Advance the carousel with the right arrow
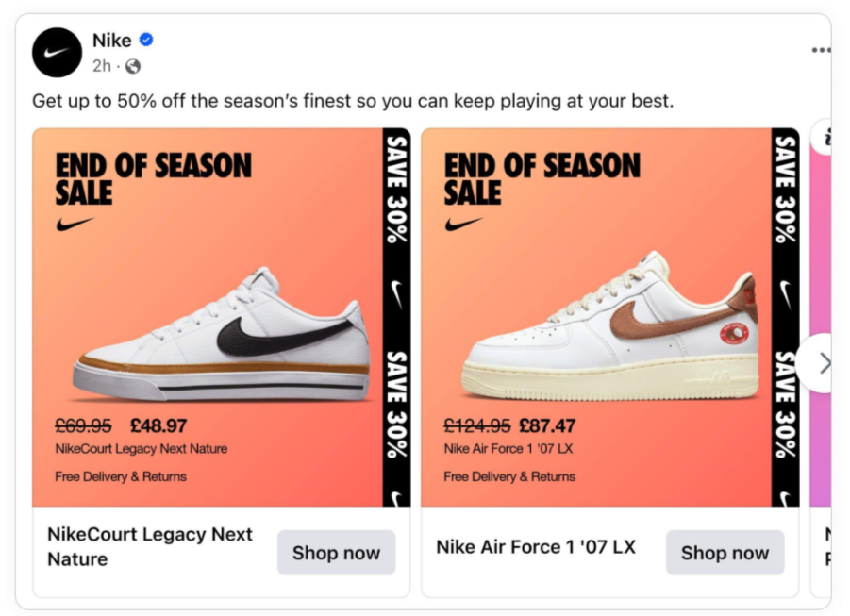This screenshot has width=850, height=616. (x=825, y=363)
